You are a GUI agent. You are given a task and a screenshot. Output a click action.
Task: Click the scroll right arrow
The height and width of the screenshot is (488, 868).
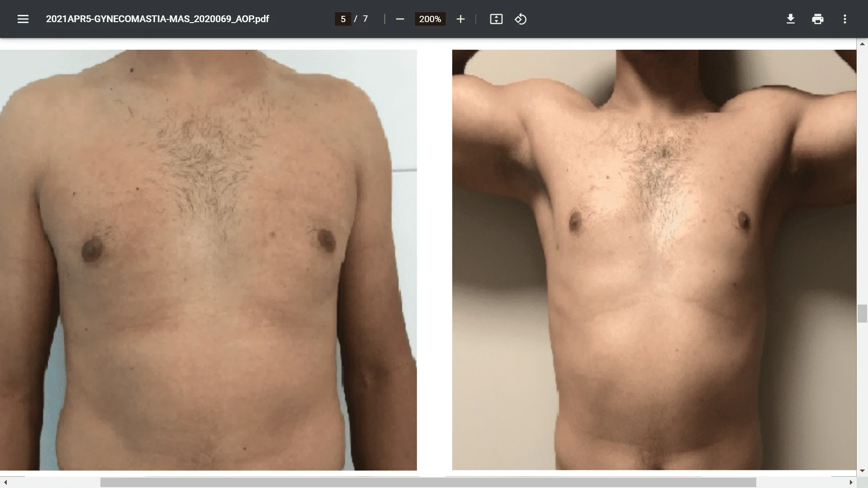click(851, 483)
